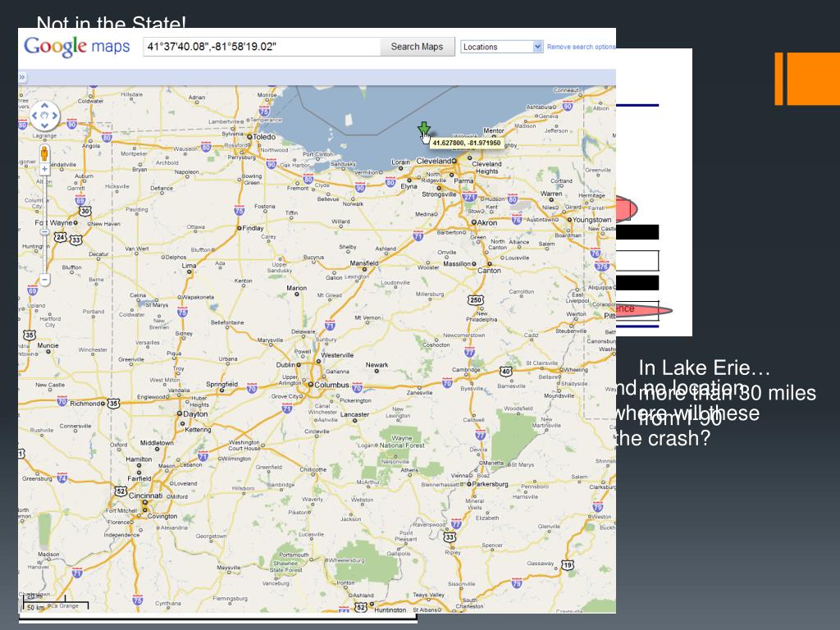Click the 50 km map scale bar
This screenshot has height=630, width=840.
[x=55, y=604]
